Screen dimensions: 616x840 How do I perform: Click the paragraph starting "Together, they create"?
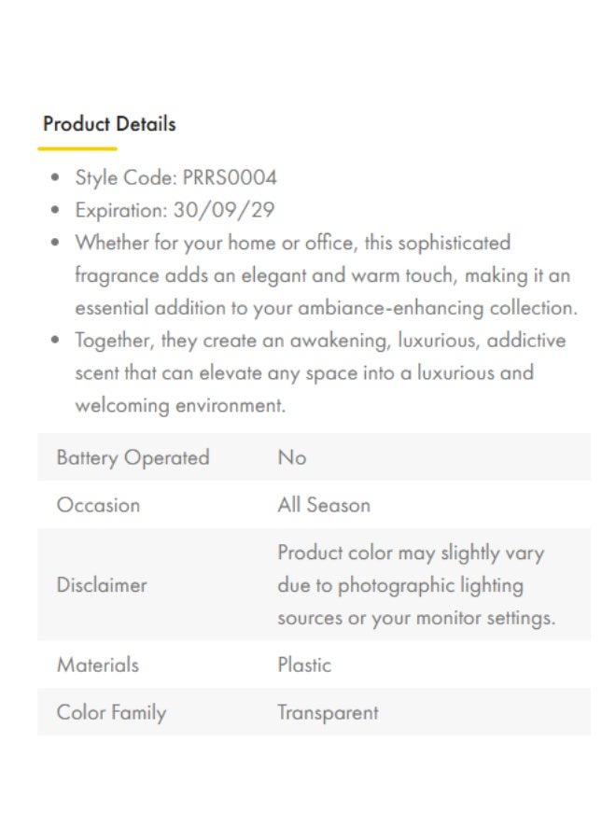(320, 372)
